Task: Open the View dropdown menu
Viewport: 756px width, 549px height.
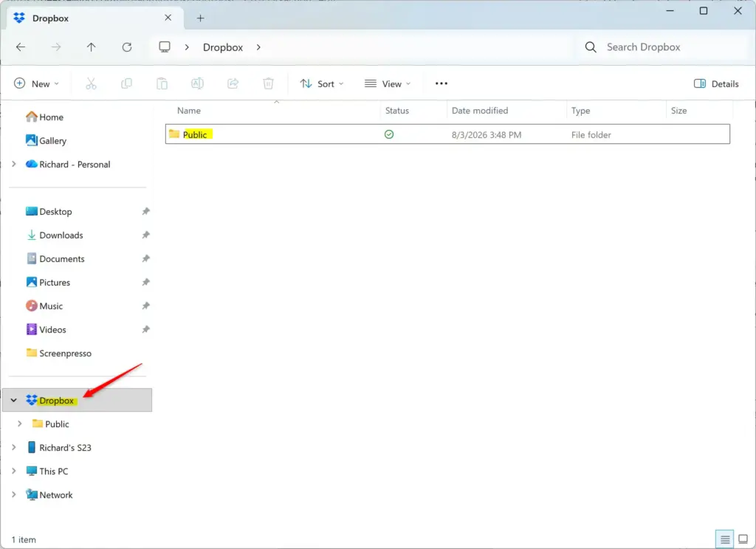Action: pyautogui.click(x=388, y=83)
